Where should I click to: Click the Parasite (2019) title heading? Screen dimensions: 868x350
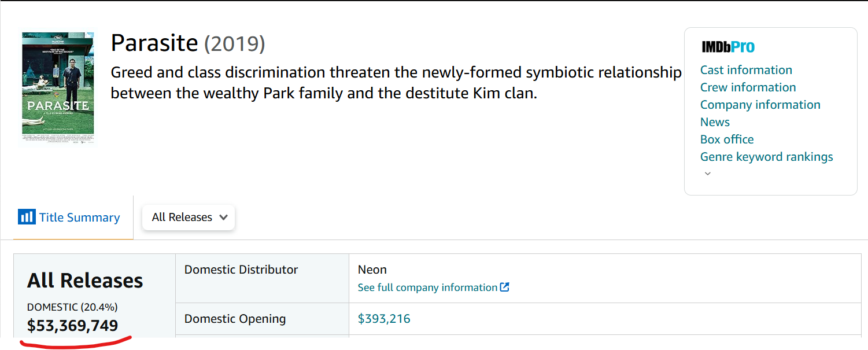tap(187, 43)
